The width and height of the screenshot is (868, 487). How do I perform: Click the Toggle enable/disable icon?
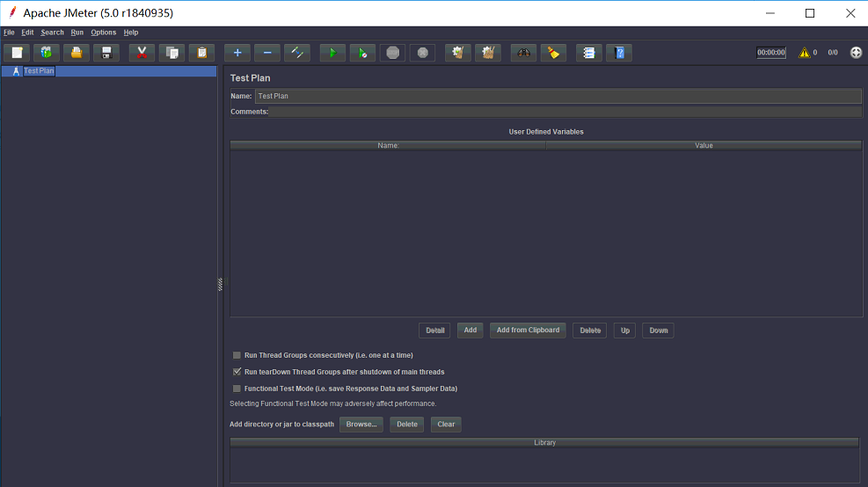297,53
